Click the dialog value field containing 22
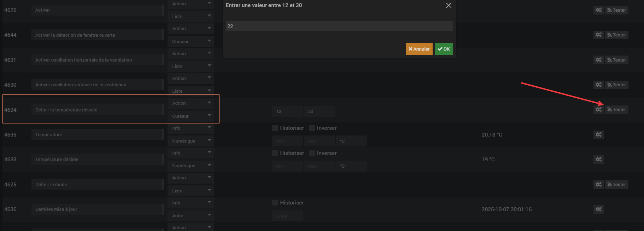Image resolution: width=644 pixels, height=231 pixels. (x=339, y=26)
